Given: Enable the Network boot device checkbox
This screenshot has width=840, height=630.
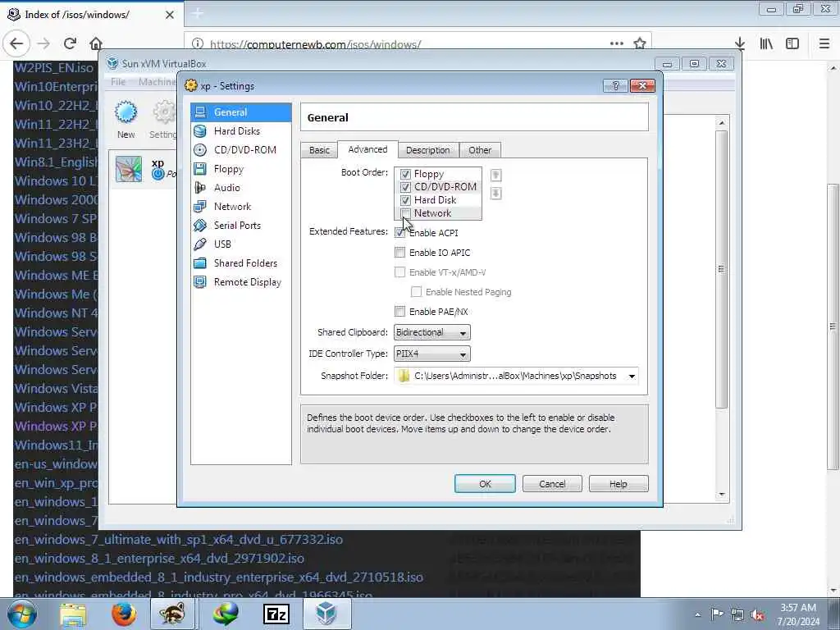Looking at the screenshot, I should (x=405, y=213).
